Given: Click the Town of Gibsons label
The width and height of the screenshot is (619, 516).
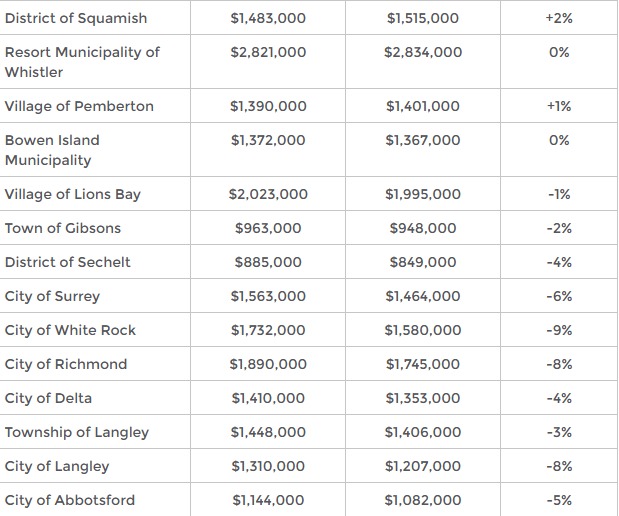Looking at the screenshot, I should click(x=62, y=228).
